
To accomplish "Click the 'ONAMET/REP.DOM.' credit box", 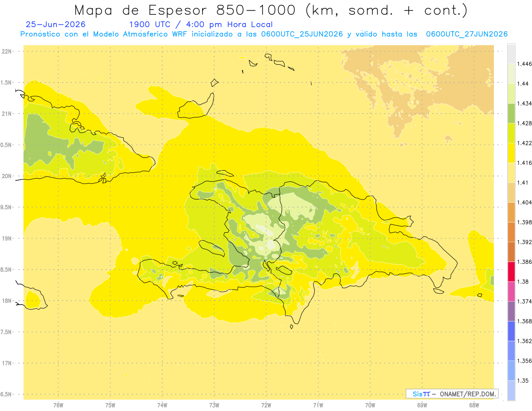I will point(452,394).
